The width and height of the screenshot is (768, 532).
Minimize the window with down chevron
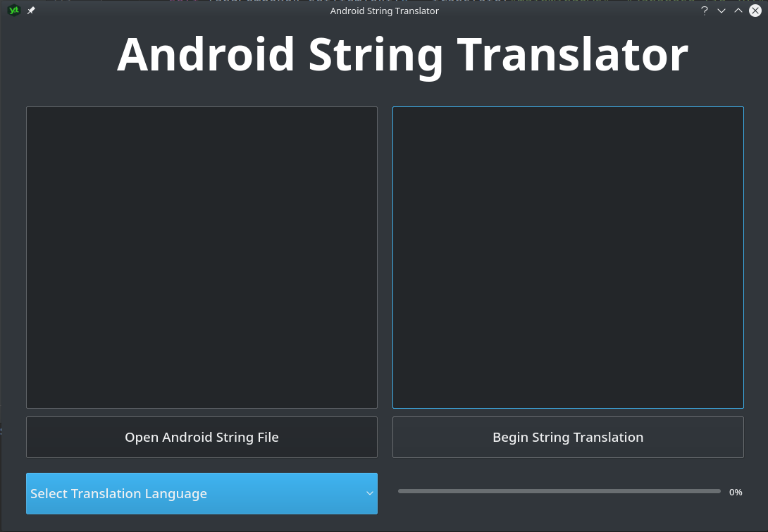click(x=721, y=11)
